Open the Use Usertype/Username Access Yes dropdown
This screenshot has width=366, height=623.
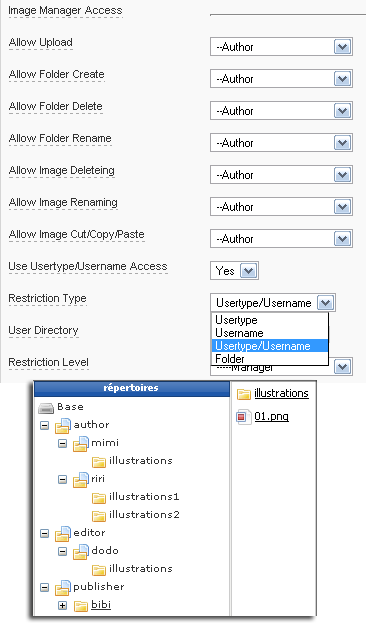coord(234,271)
